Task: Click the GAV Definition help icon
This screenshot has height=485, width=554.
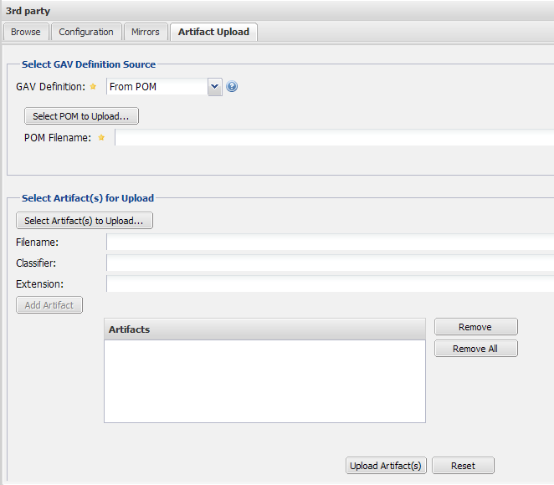Action: point(232,87)
